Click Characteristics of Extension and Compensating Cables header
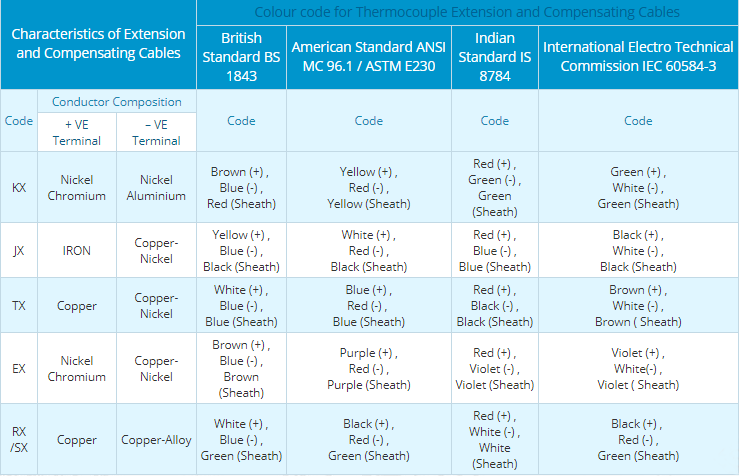739x476 pixels. 99,44
